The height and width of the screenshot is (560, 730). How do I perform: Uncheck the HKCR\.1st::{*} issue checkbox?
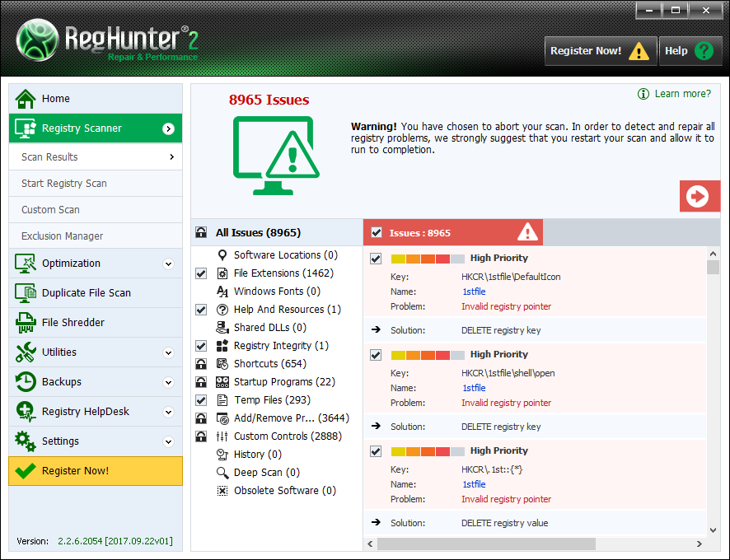(376, 451)
